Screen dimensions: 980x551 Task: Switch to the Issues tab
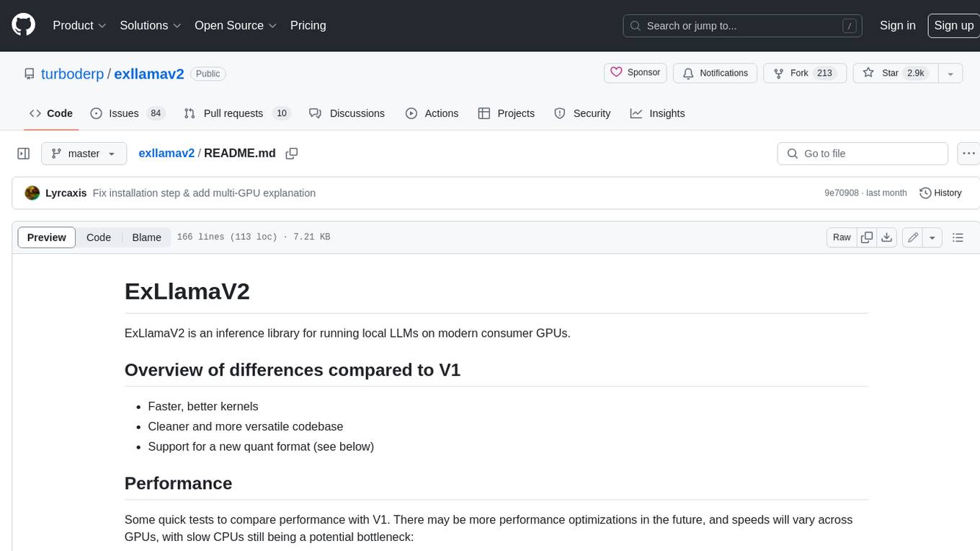pyautogui.click(x=127, y=113)
